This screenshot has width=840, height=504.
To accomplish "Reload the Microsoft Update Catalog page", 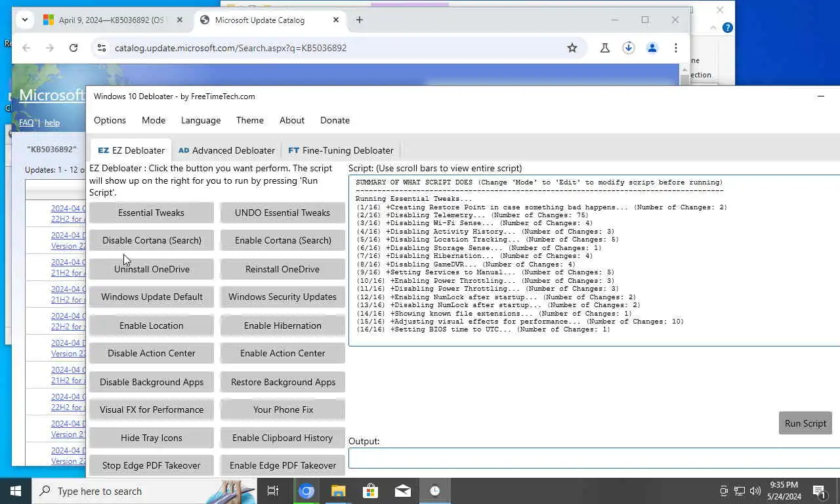I will (73, 48).
